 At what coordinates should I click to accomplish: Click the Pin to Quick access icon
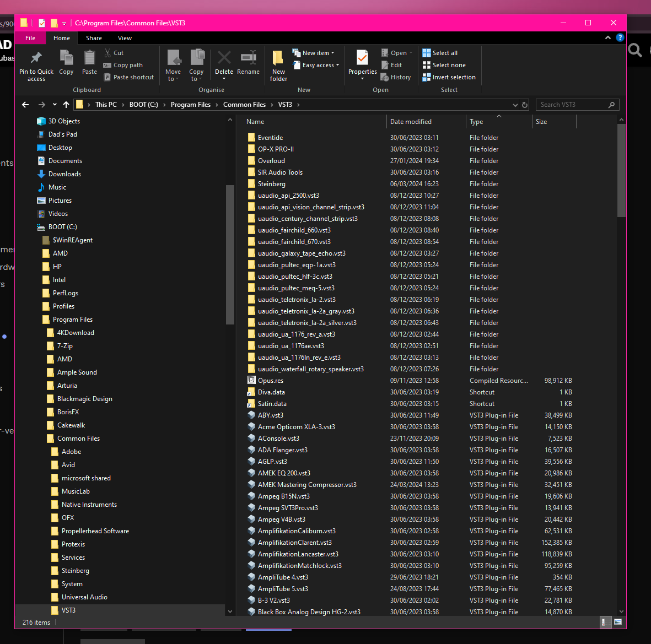[36, 58]
